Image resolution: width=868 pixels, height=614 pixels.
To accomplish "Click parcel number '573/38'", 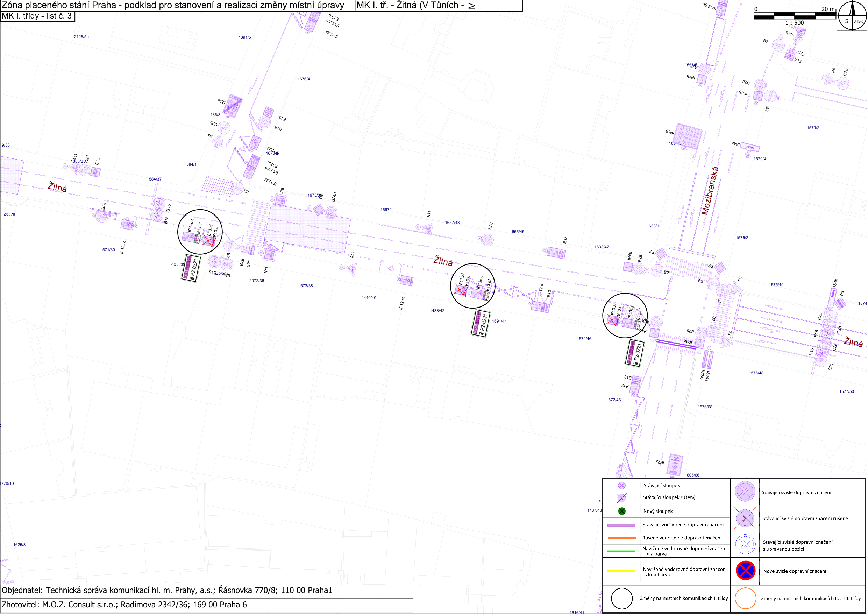I will [x=307, y=286].
